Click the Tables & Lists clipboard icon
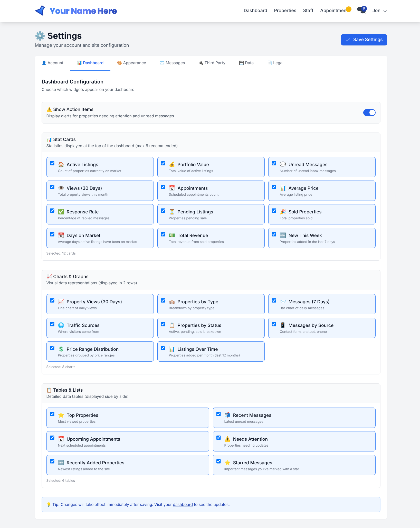This screenshot has height=528, width=420. click(x=49, y=390)
